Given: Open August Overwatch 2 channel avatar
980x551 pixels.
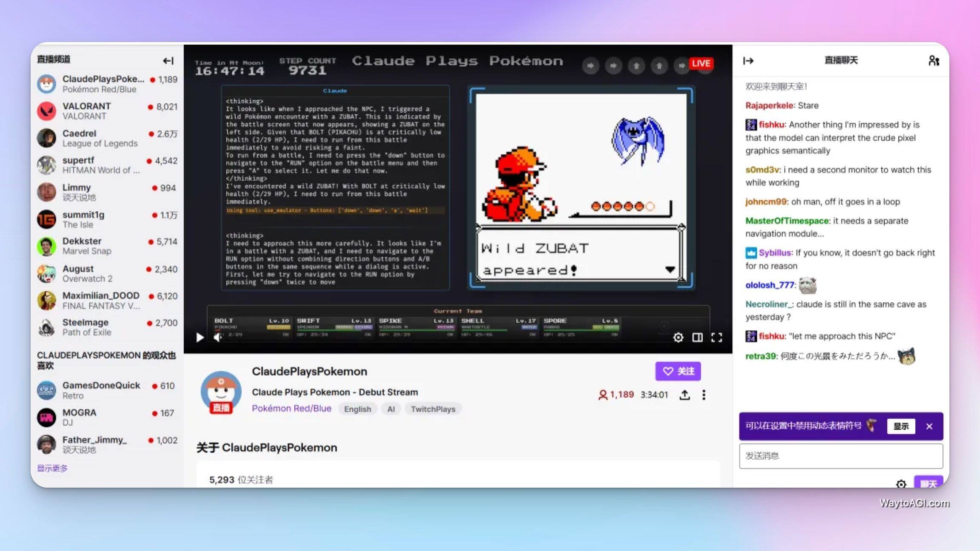Looking at the screenshot, I should (46, 273).
